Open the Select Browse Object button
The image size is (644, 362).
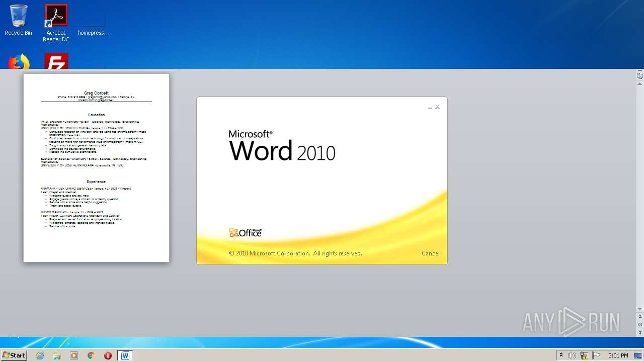(640, 325)
